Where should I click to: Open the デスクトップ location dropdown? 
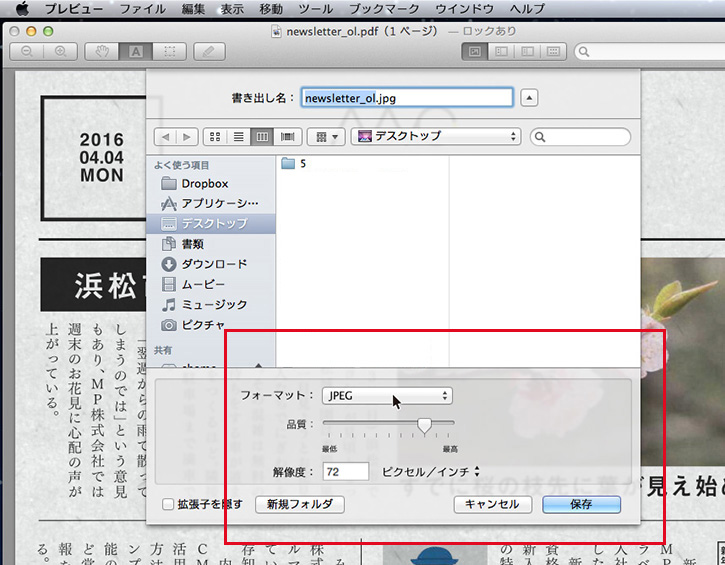click(x=436, y=136)
